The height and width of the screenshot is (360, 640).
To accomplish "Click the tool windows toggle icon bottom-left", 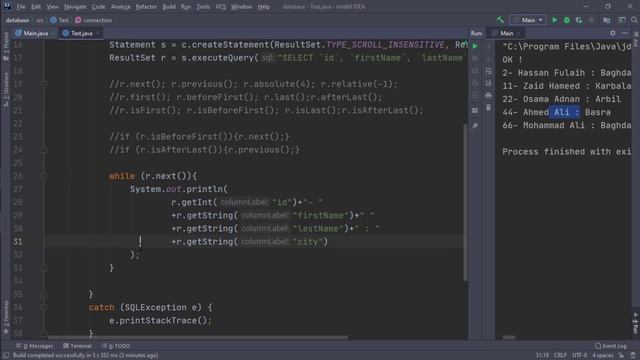I will 6,356.
